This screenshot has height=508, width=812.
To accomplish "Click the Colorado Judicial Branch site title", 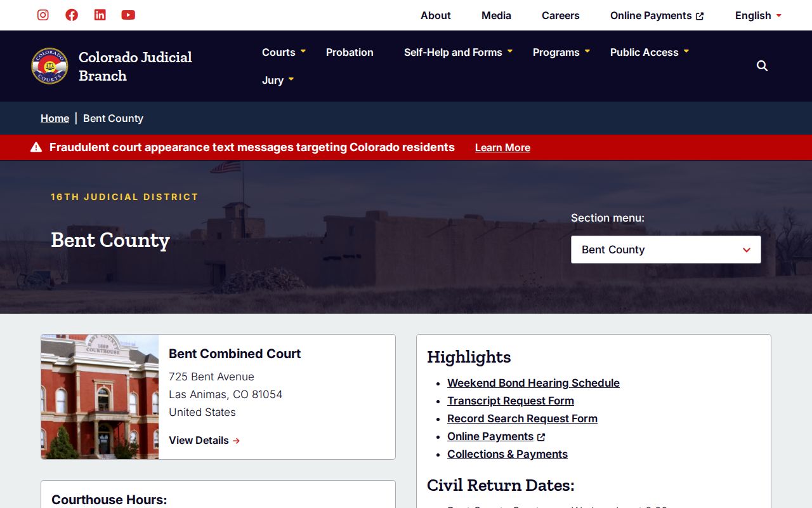I will click(x=135, y=66).
